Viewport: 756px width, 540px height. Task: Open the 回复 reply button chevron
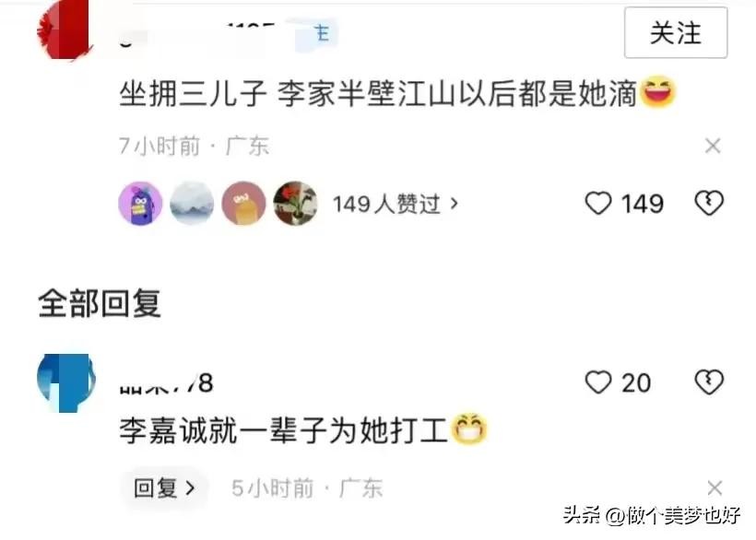pyautogui.click(x=164, y=488)
